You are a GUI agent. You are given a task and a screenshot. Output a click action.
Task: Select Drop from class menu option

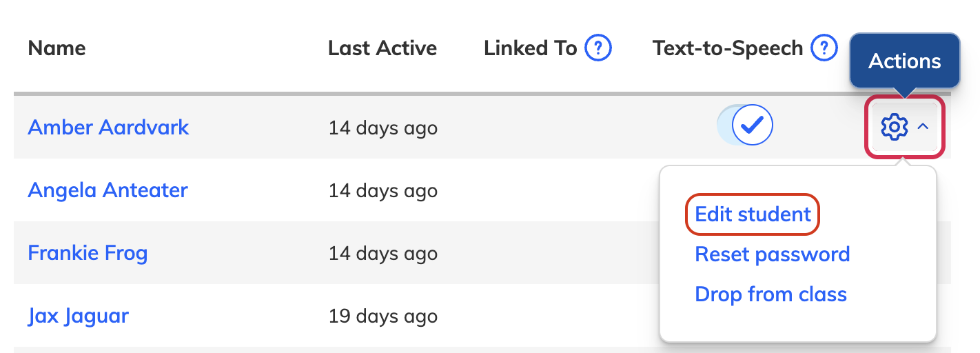point(770,294)
